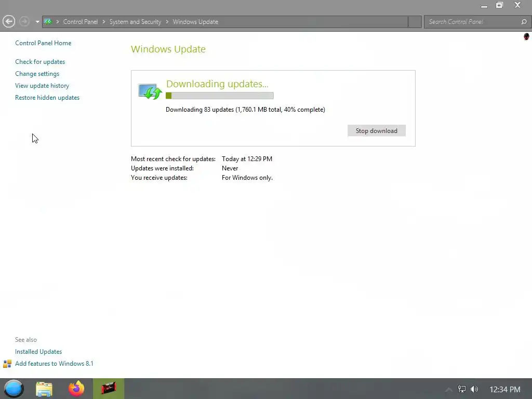The width and height of the screenshot is (532, 399).
Task: Click the help icon at top right
Action: point(526,37)
